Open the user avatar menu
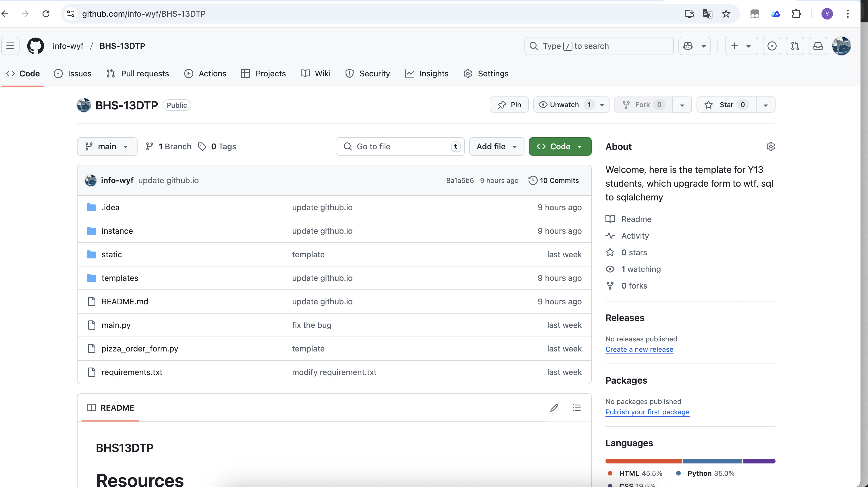The height and width of the screenshot is (487, 868). coord(841,46)
